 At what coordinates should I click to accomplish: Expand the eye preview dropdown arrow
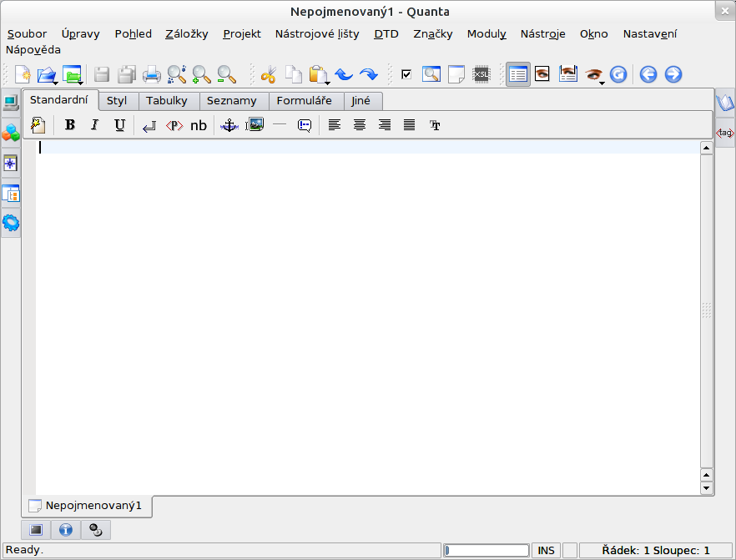[x=602, y=82]
